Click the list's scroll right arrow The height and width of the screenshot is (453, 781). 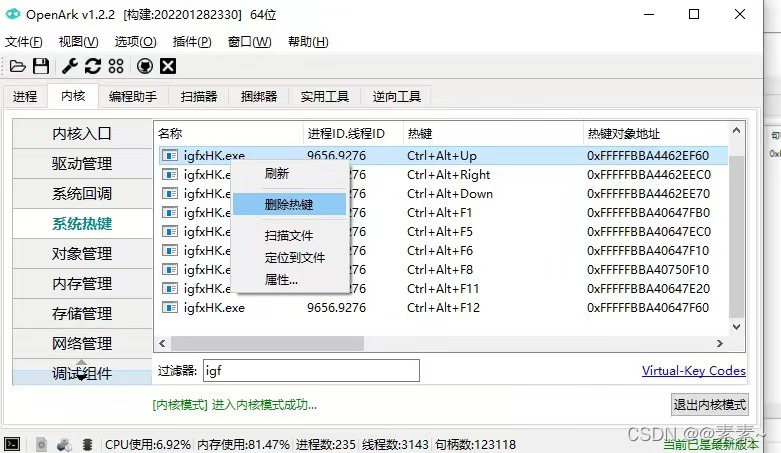pos(720,343)
